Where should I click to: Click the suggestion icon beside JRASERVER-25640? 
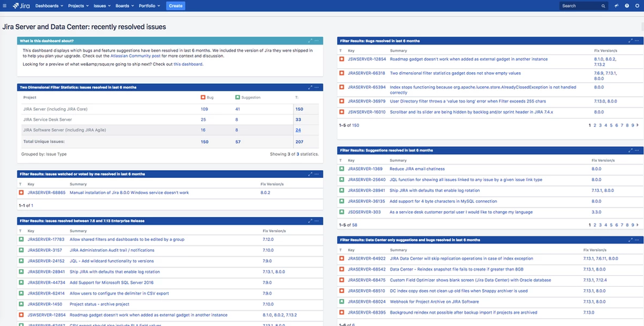(341, 180)
